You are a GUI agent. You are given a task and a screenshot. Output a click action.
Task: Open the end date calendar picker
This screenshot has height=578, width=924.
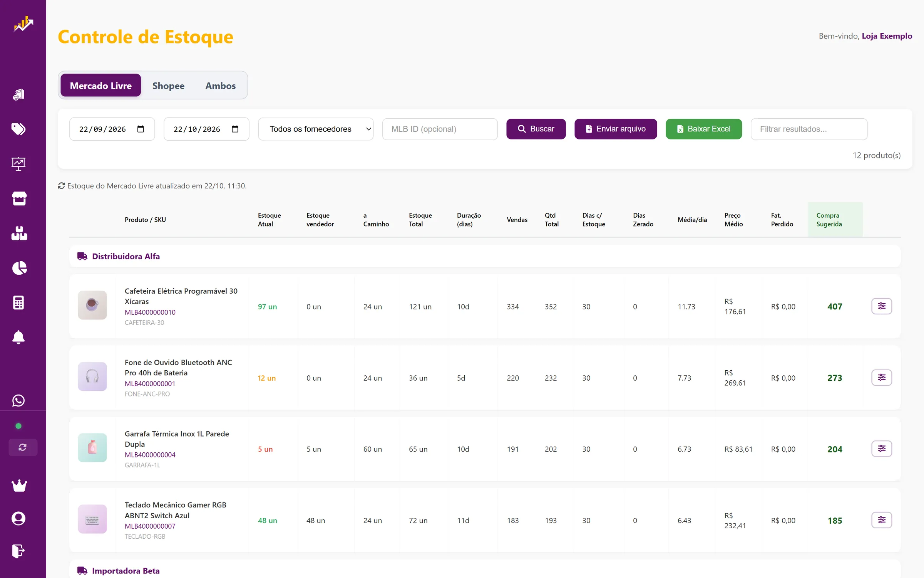[x=235, y=129]
